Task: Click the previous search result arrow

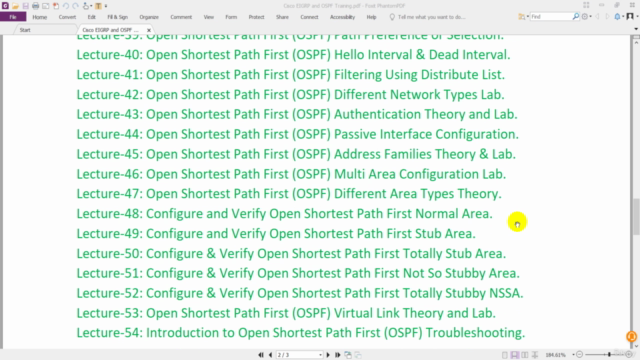Action: (x=598, y=17)
